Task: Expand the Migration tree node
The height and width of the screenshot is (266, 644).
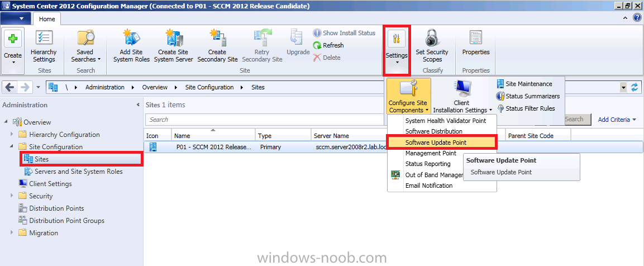Action: point(12,233)
